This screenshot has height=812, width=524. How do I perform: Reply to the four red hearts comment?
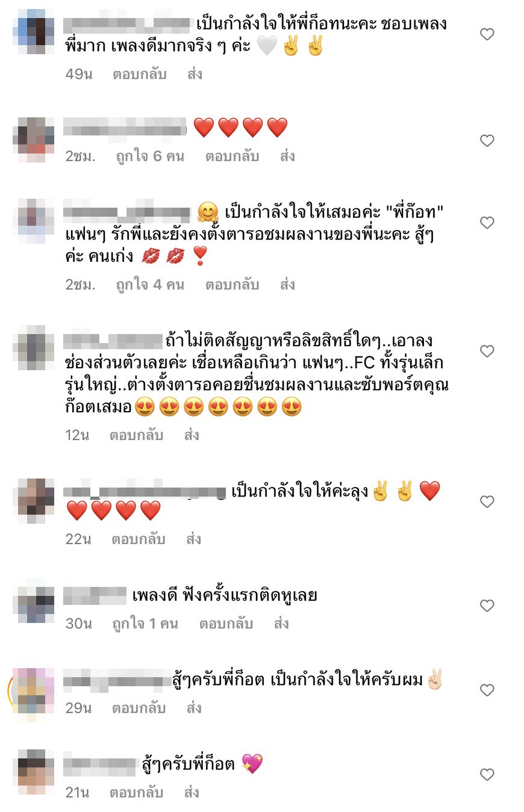232,157
